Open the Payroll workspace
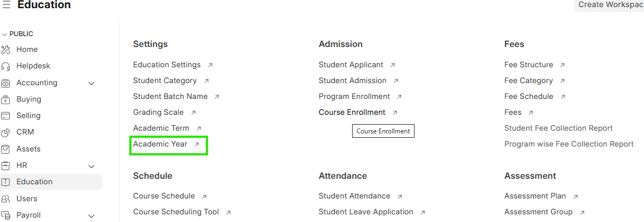This screenshot has height=222, width=644. click(28, 215)
